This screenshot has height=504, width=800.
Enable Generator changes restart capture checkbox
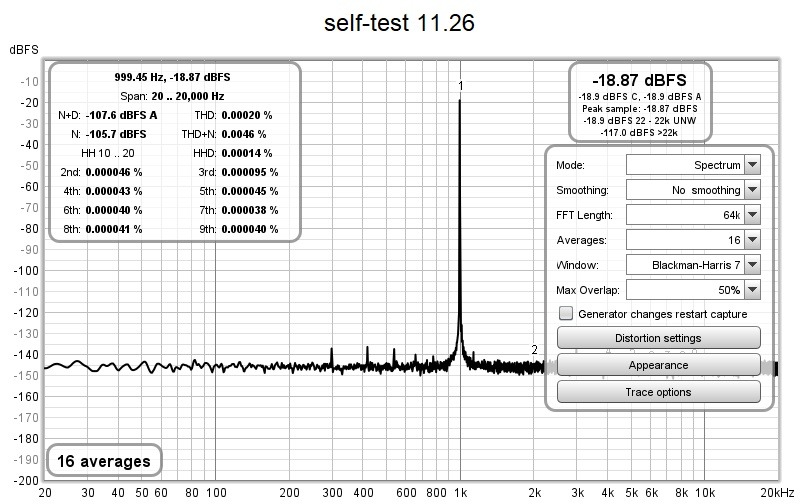coord(566,313)
